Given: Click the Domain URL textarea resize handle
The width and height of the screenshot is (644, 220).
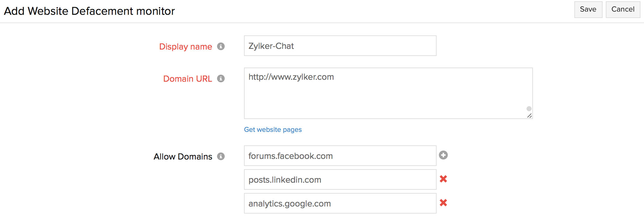Looking at the screenshot, I should [x=529, y=115].
